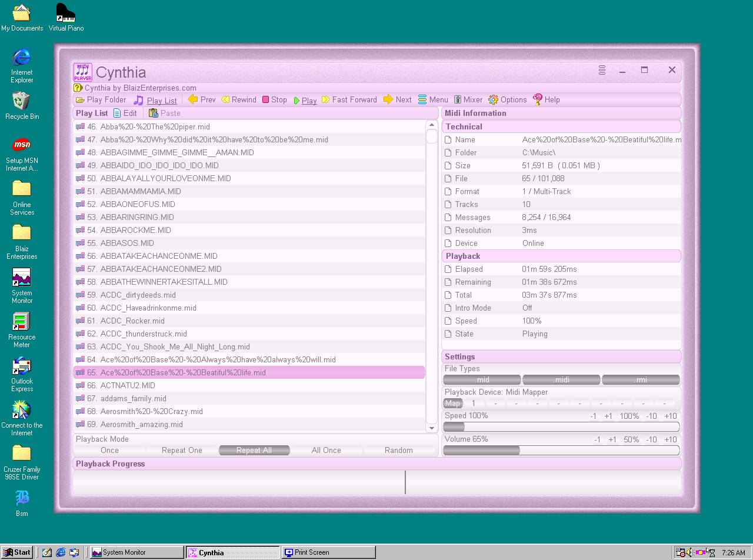Select track 46 Abba The piper
The width and height of the screenshot is (753, 560).
click(249, 126)
